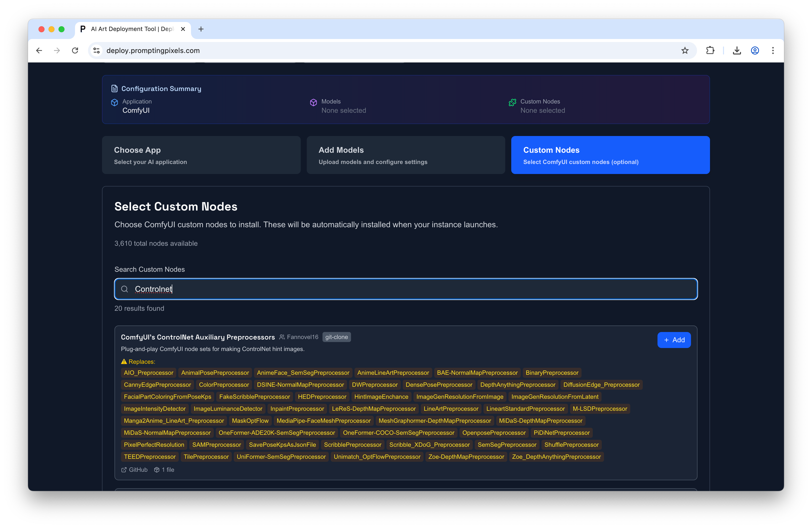Viewport: 812px width, 528px height.
Task: Click the PixelPerfectResolution tag
Action: coord(154,444)
